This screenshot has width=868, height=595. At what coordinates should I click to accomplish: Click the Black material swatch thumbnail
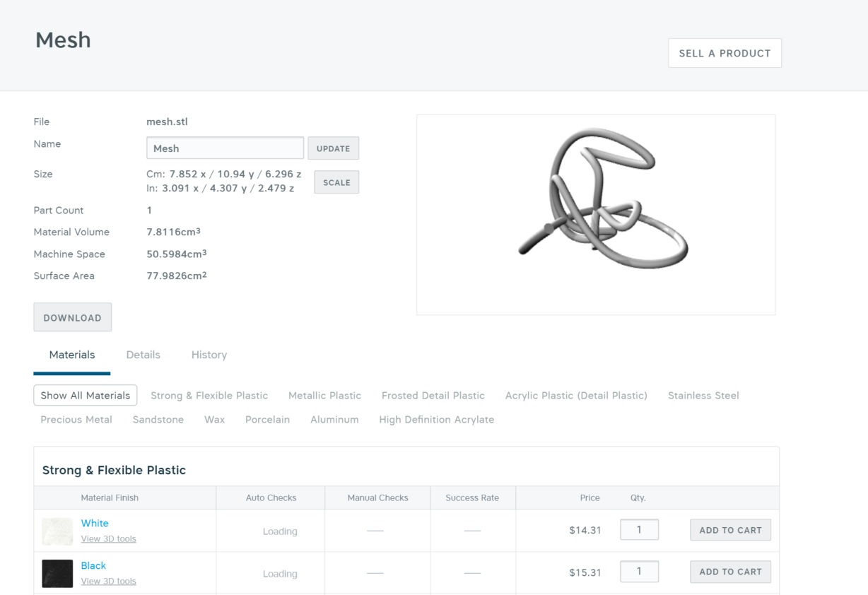tap(57, 573)
